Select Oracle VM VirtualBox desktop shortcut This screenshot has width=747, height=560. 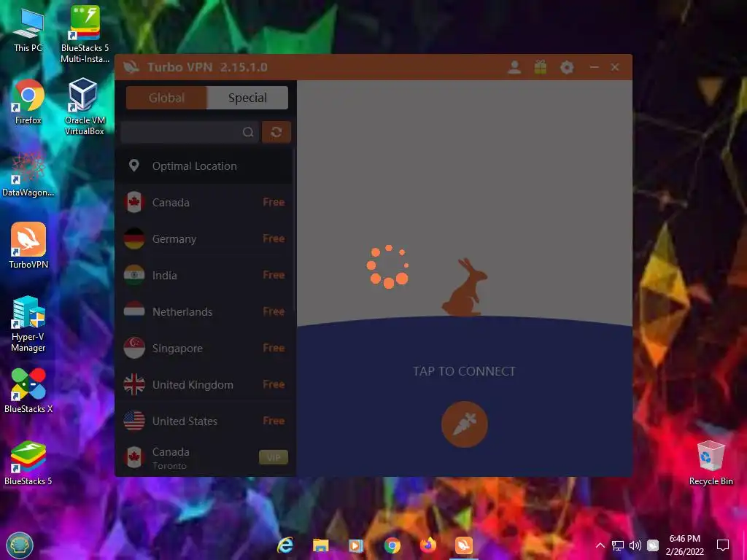[85, 106]
